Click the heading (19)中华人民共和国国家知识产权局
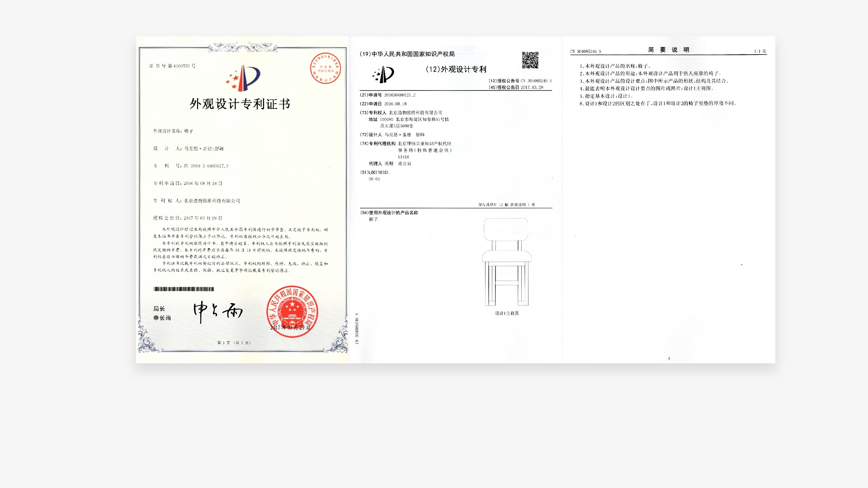868x488 pixels. (x=407, y=54)
